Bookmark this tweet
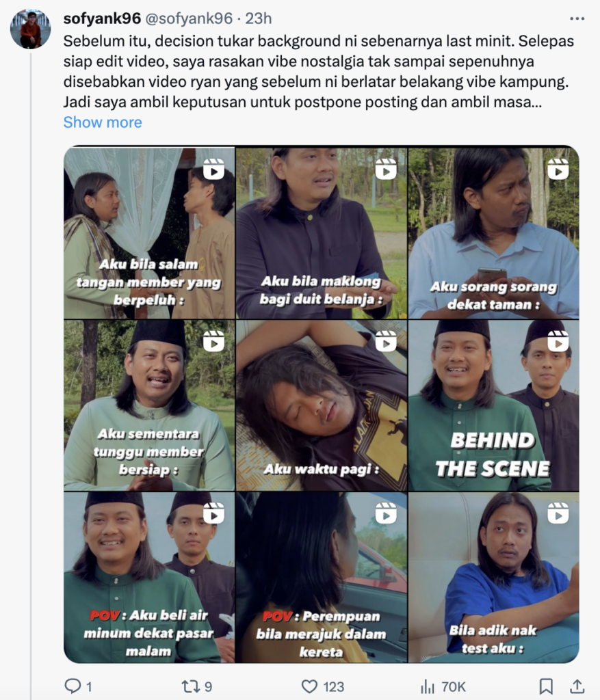Viewport: 600px width, 700px height. (546, 686)
